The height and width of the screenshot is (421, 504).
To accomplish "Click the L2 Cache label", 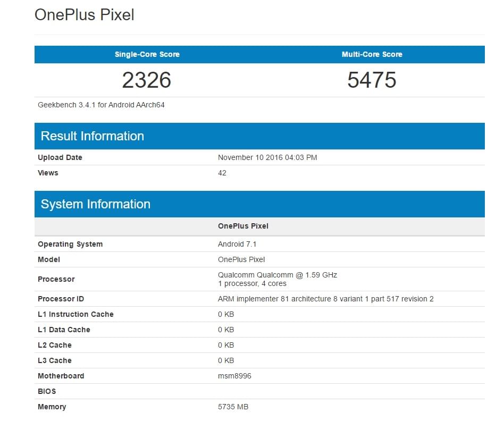I will pyautogui.click(x=55, y=345).
